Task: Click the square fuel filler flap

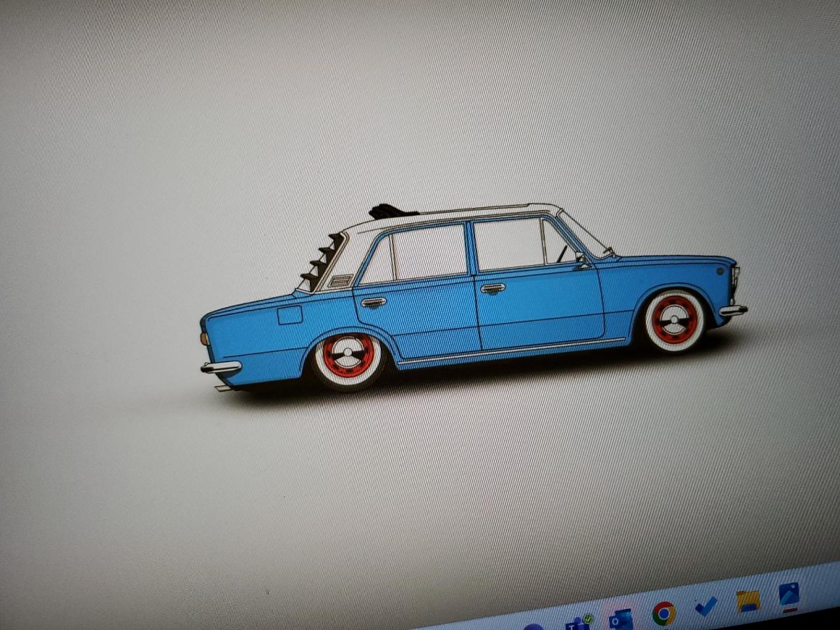Action: (x=289, y=315)
